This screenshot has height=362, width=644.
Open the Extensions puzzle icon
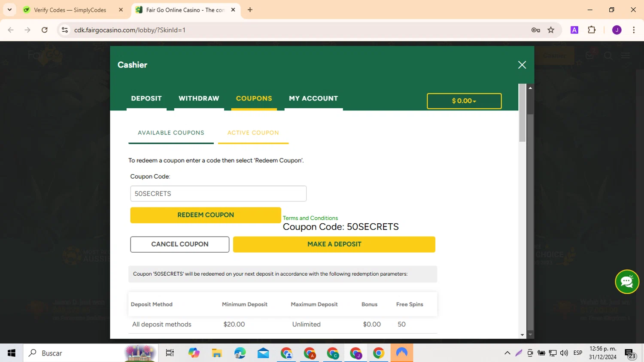click(x=592, y=30)
